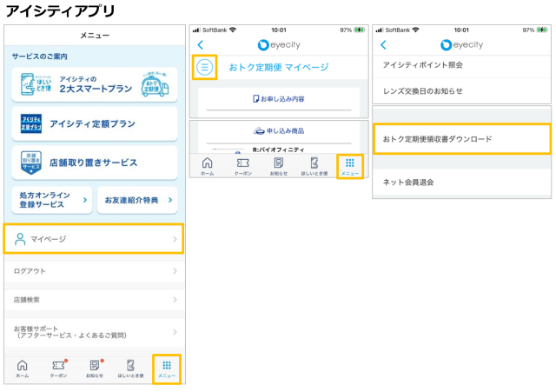This screenshot has height=392, width=556.
Task: Tap eyecity logo on right screen
Action: [461, 44]
